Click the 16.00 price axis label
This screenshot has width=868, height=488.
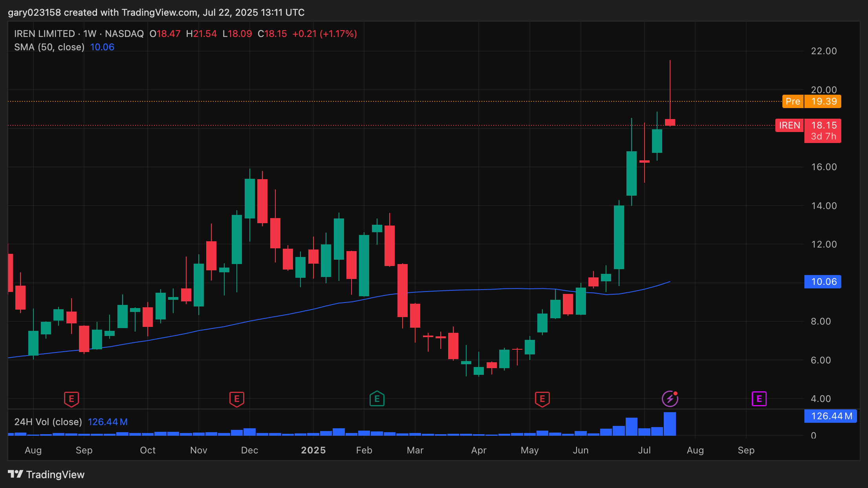pyautogui.click(x=824, y=167)
